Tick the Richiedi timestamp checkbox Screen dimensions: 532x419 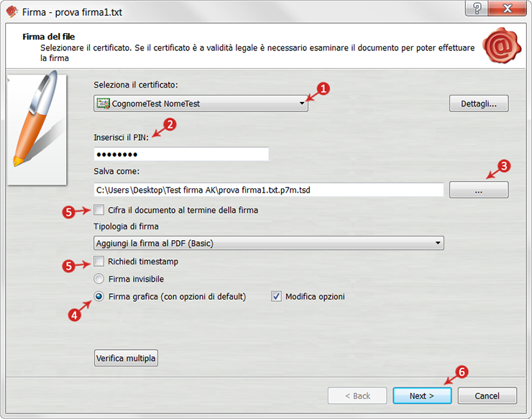99,261
